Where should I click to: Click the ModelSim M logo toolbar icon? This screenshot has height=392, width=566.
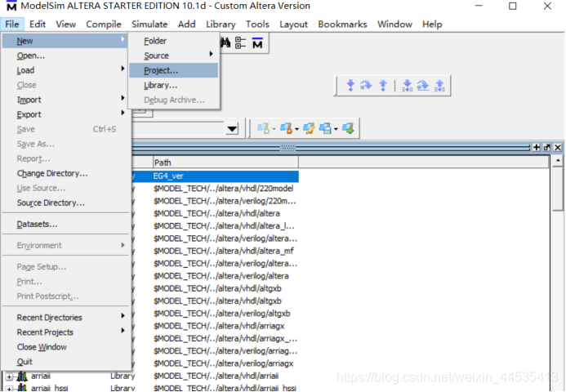pyautogui.click(x=257, y=43)
